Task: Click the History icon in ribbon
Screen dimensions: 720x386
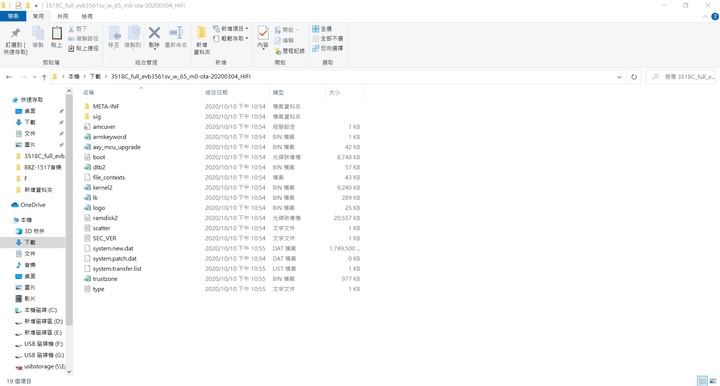Action: (278, 50)
